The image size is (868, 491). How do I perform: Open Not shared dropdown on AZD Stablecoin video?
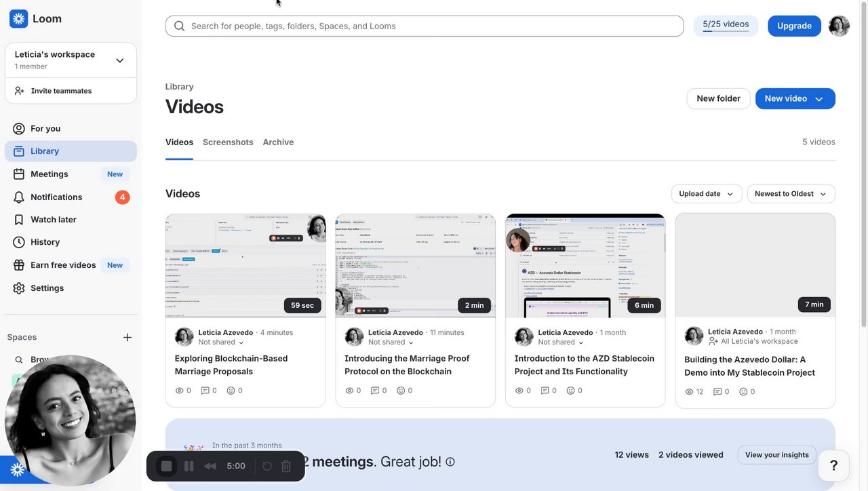561,342
